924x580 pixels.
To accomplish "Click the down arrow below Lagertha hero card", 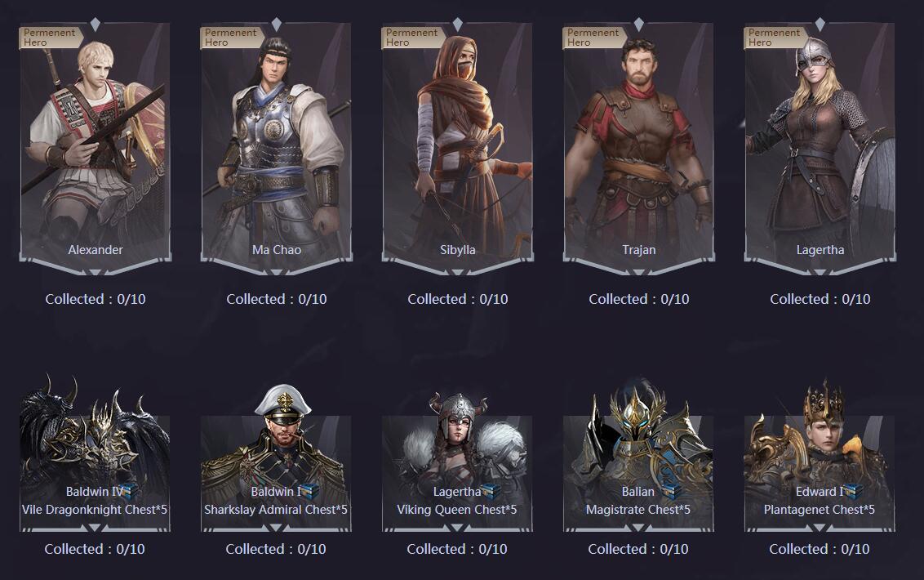I will click(820, 272).
